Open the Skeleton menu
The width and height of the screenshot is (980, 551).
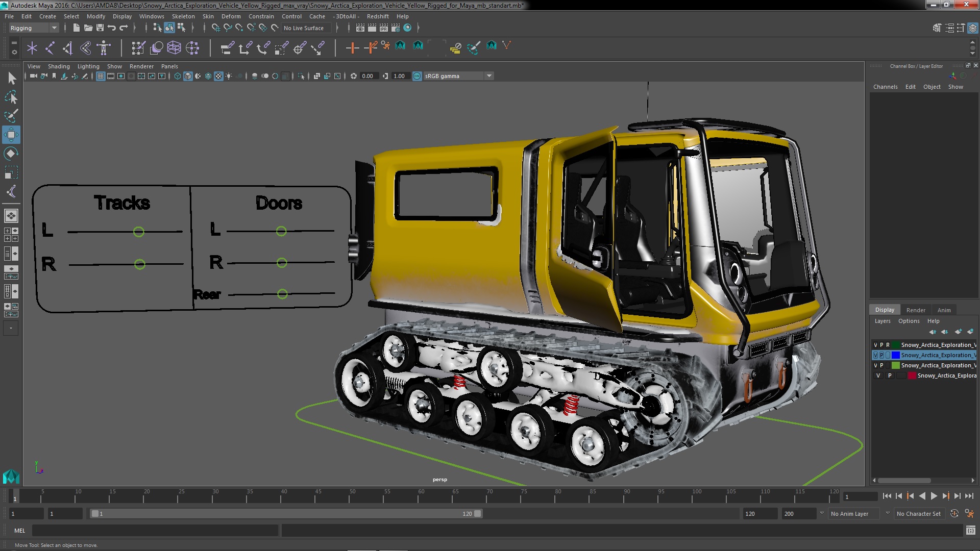(183, 16)
